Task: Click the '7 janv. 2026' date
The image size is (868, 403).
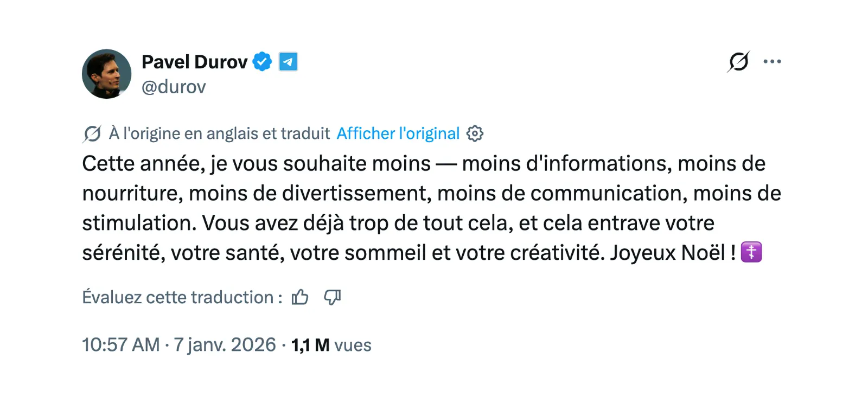Action: pyautogui.click(x=225, y=345)
